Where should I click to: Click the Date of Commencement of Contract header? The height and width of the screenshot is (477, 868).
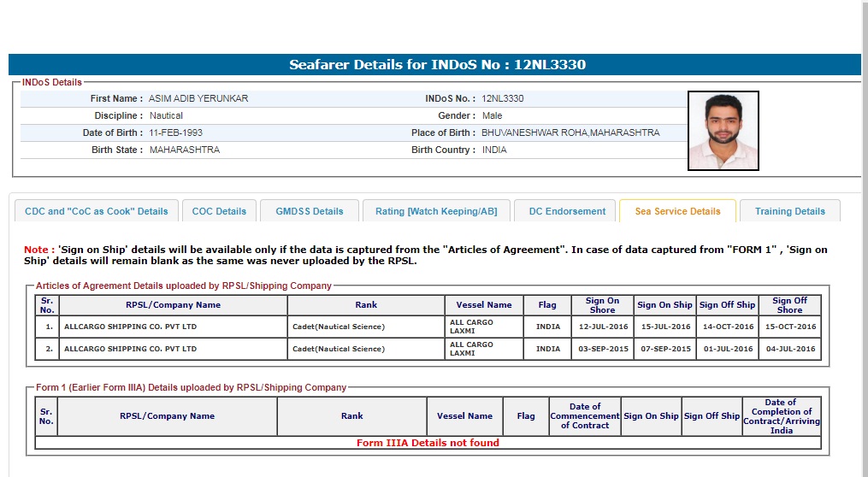point(584,416)
